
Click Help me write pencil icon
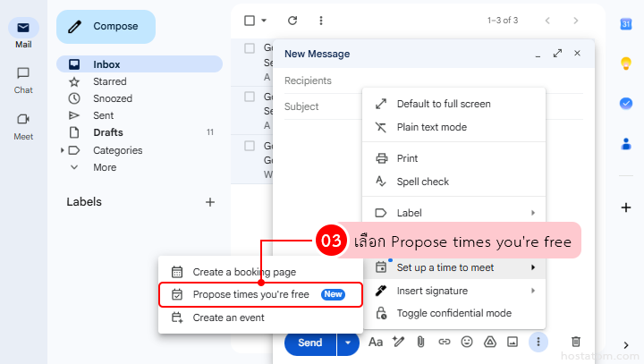(x=398, y=342)
